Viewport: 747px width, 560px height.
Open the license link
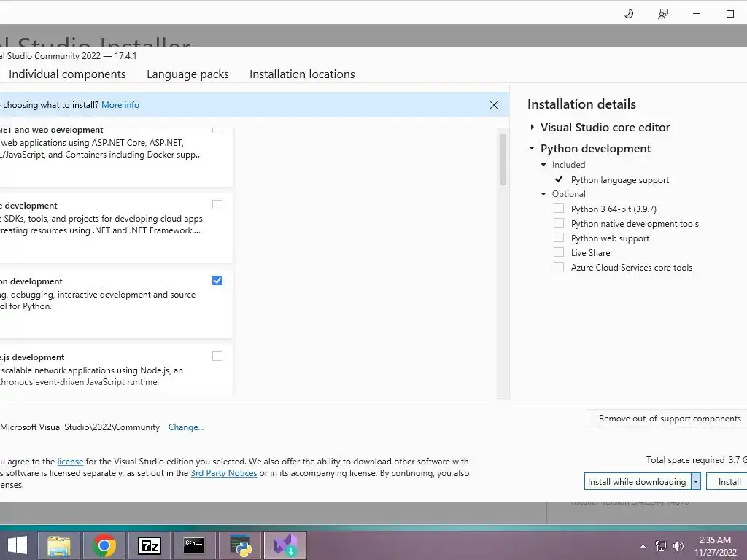tap(70, 462)
